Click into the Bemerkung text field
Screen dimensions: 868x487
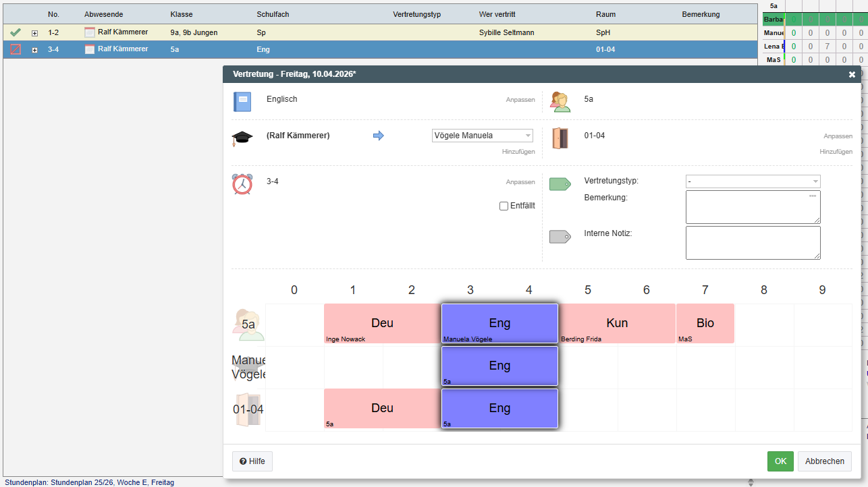[753, 207]
